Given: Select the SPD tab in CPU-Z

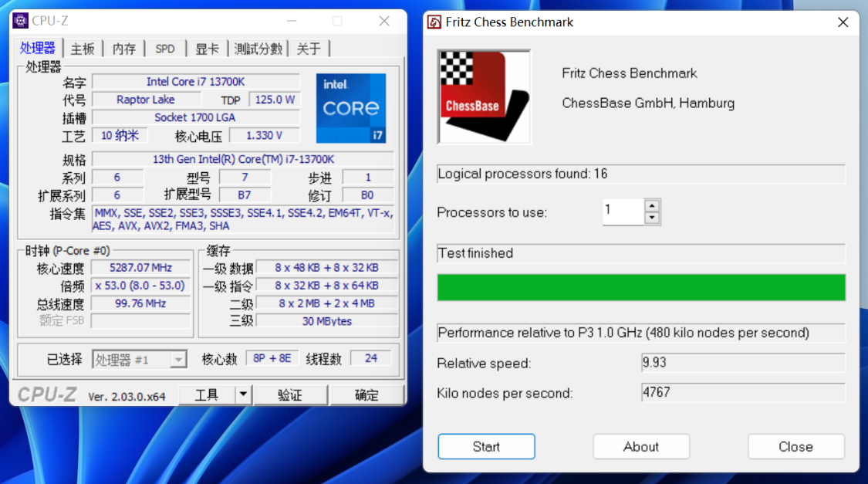Looking at the screenshot, I should coord(165,49).
